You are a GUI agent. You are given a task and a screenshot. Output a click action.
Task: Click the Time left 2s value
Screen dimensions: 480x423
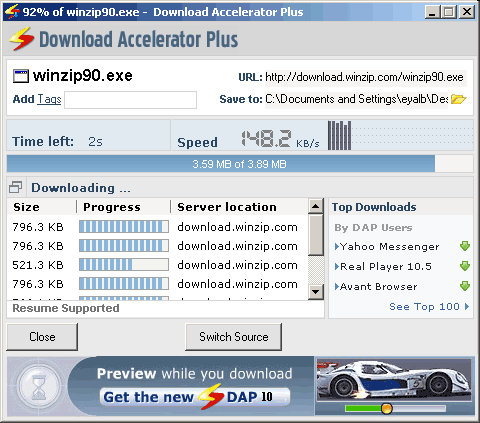(x=95, y=142)
